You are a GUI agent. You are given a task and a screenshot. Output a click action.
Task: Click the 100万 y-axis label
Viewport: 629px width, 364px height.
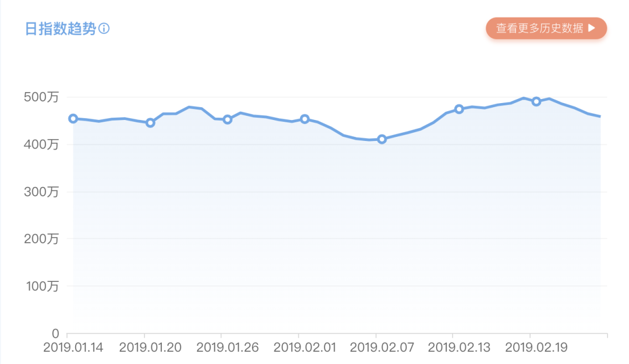pos(41,286)
